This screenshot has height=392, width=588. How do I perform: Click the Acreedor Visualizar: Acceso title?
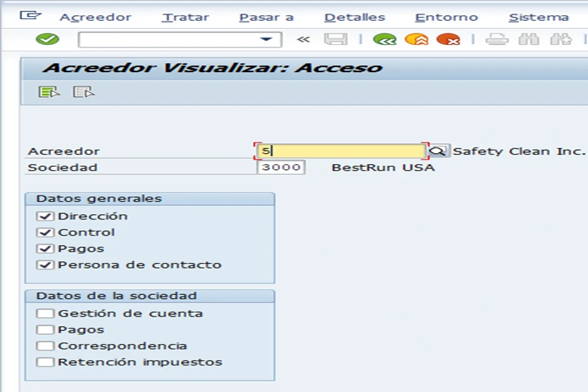[x=213, y=68]
